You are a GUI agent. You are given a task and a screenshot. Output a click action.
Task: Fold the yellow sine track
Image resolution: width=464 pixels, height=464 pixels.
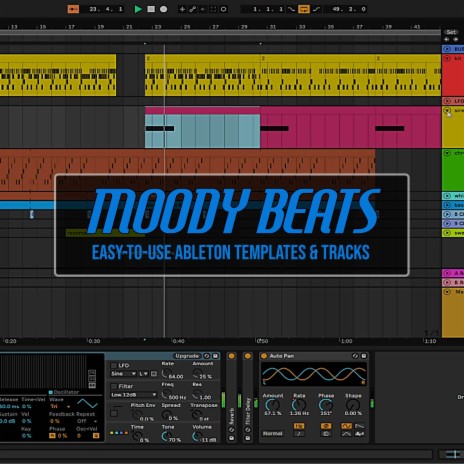coord(447,110)
